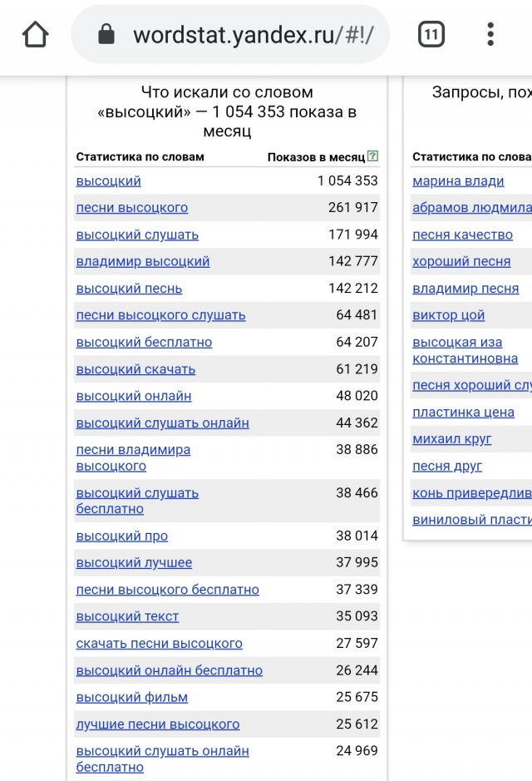The height and width of the screenshot is (781, 532).
Task: Click the value 261 917
Action: pos(352,208)
